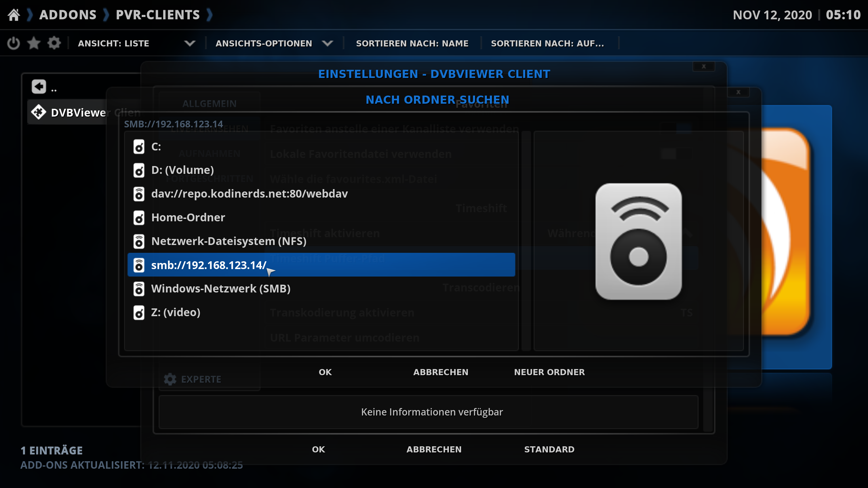Screen dimensions: 868x488
Task: Click the back arrow icon beside '..'
Action: point(39,87)
